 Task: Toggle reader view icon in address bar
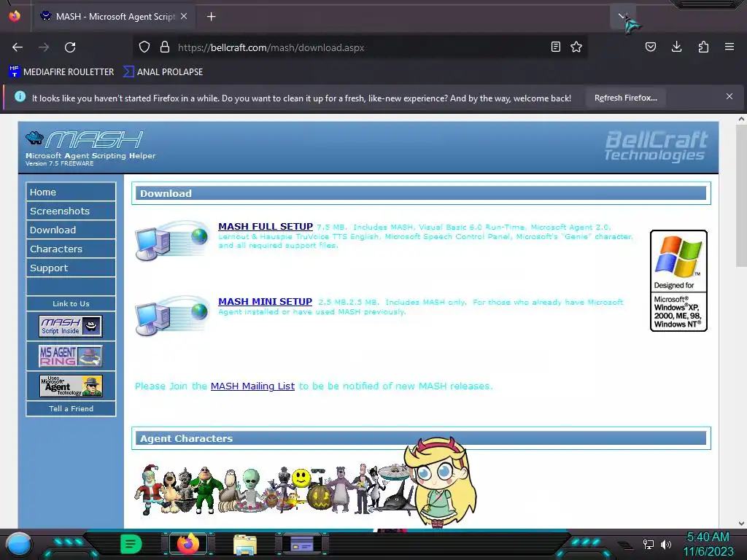(555, 47)
